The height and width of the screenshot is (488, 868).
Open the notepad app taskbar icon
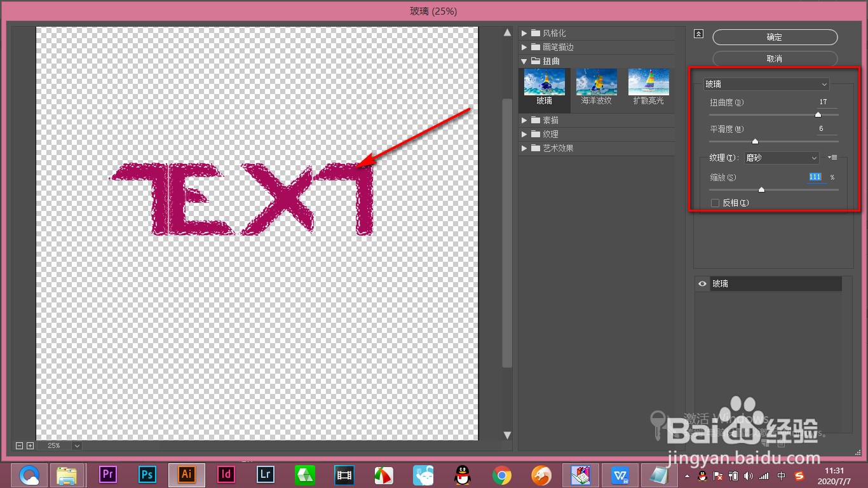pos(660,475)
